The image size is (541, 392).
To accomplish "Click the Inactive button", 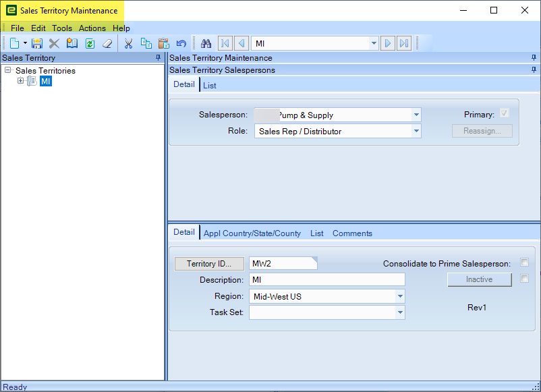I will [479, 279].
